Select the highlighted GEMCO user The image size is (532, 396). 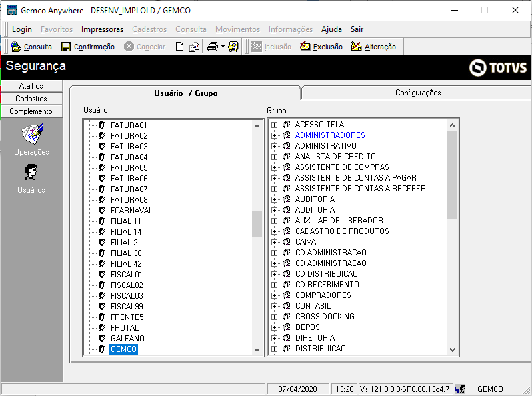[123, 349]
